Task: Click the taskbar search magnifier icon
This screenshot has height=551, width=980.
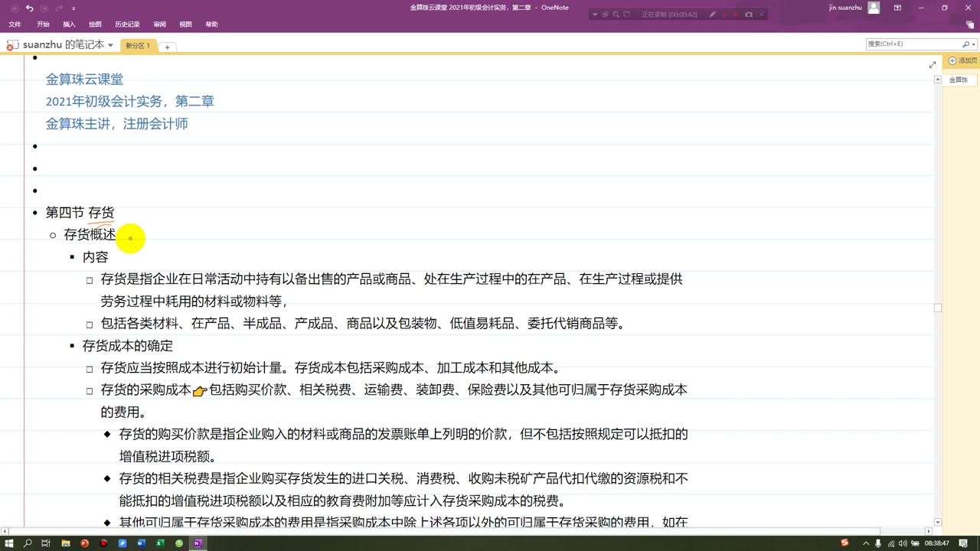Action: [x=28, y=543]
